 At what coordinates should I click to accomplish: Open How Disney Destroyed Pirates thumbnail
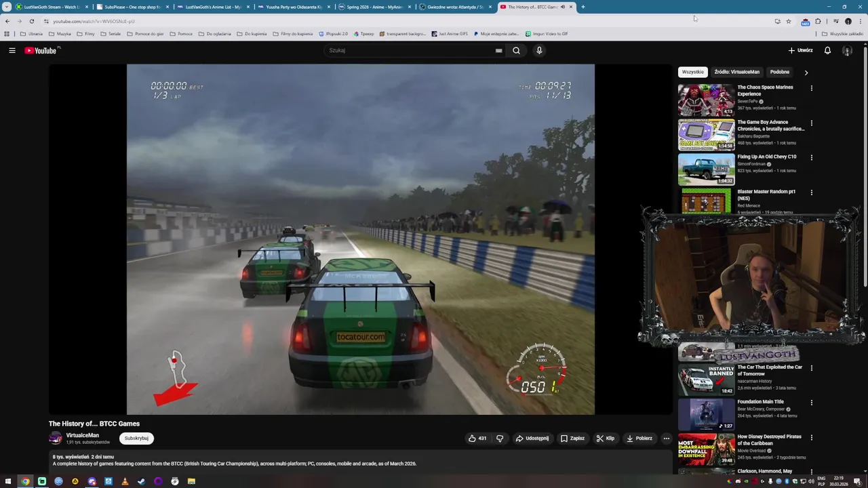tap(706, 449)
